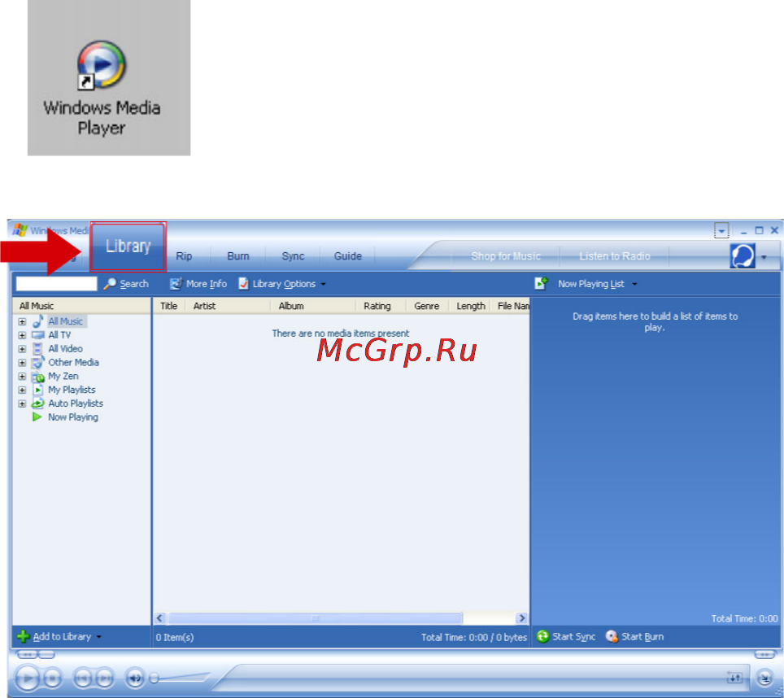784x698 pixels.
Task: Click the Start Sync button
Action: pyautogui.click(x=566, y=636)
